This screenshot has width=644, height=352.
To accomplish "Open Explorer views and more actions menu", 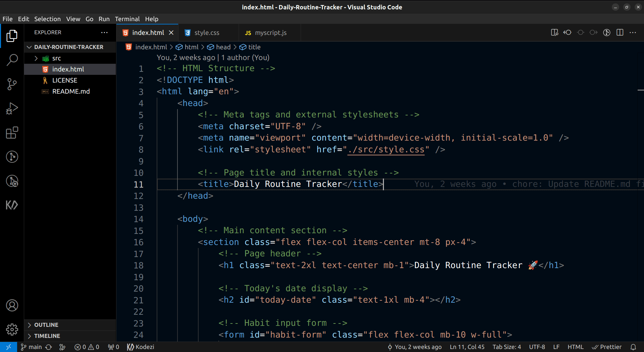I will pyautogui.click(x=104, y=33).
